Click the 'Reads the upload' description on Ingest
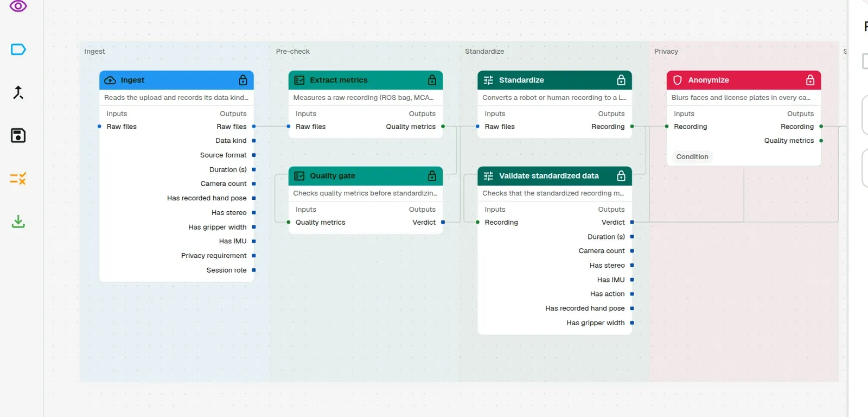 (x=176, y=98)
